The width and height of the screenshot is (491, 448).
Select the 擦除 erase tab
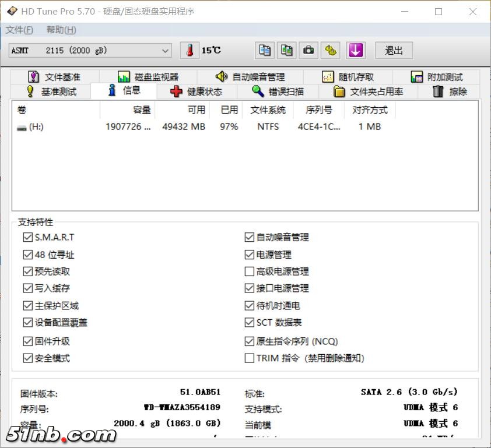450,91
